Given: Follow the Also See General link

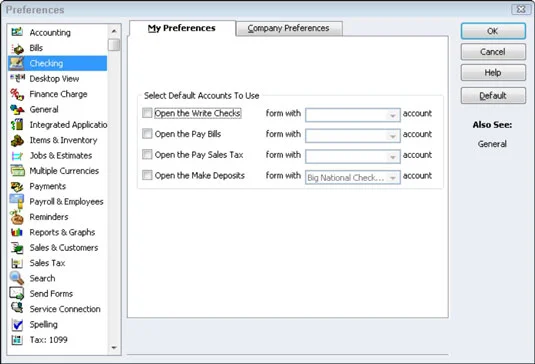Looking at the screenshot, I should click(x=492, y=144).
